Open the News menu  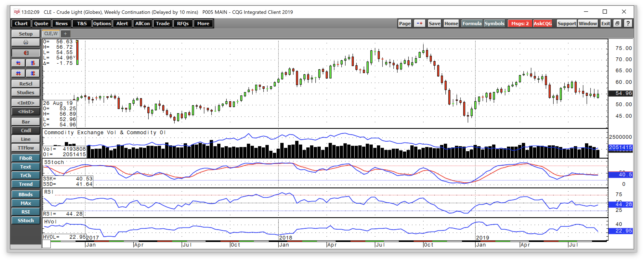point(62,24)
